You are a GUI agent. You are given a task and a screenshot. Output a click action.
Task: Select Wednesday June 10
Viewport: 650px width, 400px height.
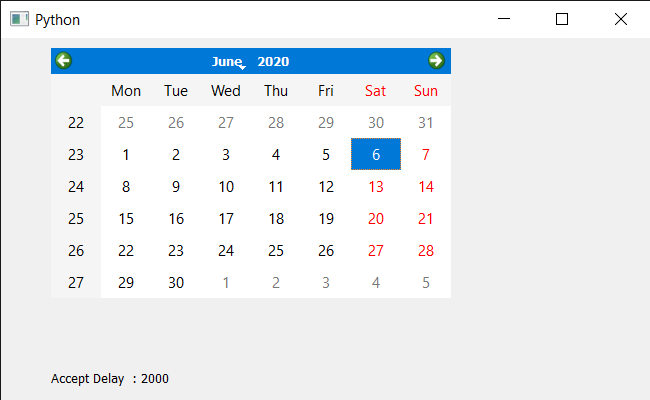pyautogui.click(x=226, y=187)
